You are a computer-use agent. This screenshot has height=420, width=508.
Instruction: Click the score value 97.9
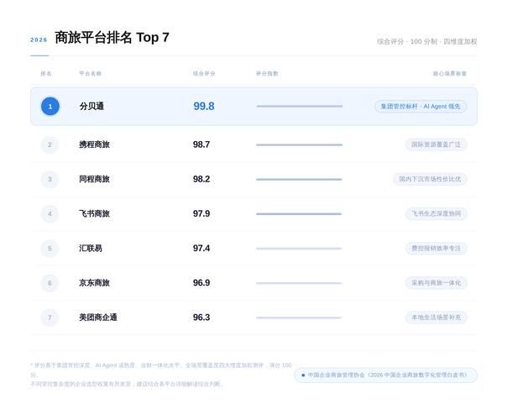pos(202,214)
